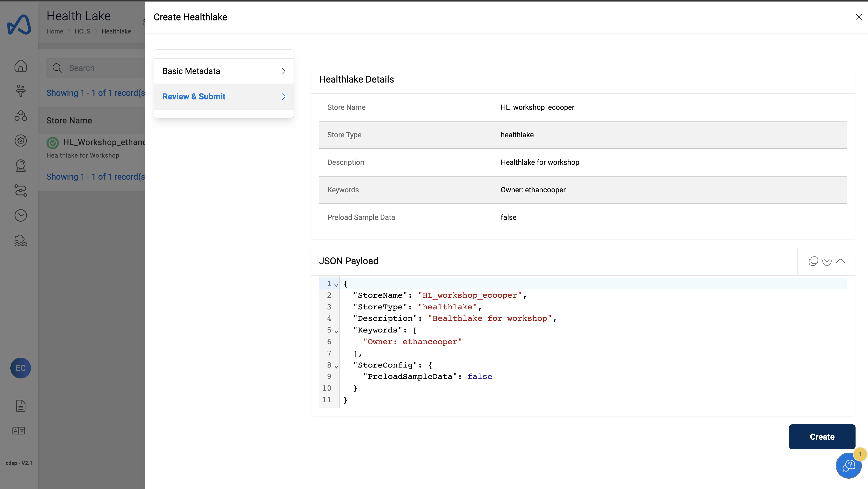Go to Home breadcrumb
Image resolution: width=868 pixels, height=489 pixels.
(55, 31)
